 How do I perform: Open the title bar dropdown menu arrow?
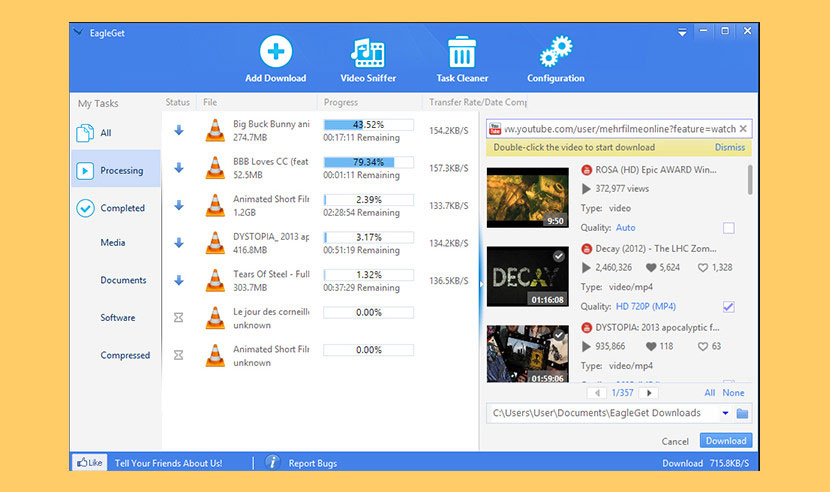point(683,32)
